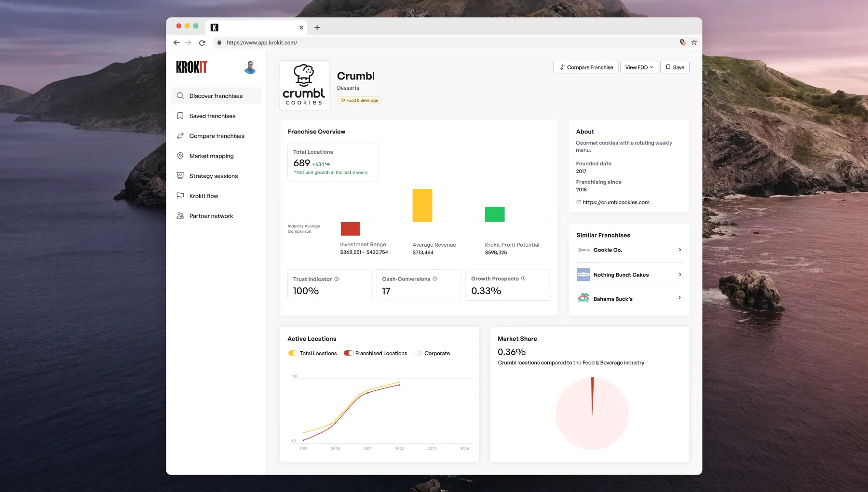Select Strategy sessions in sidebar
The image size is (868, 492).
tap(216, 176)
